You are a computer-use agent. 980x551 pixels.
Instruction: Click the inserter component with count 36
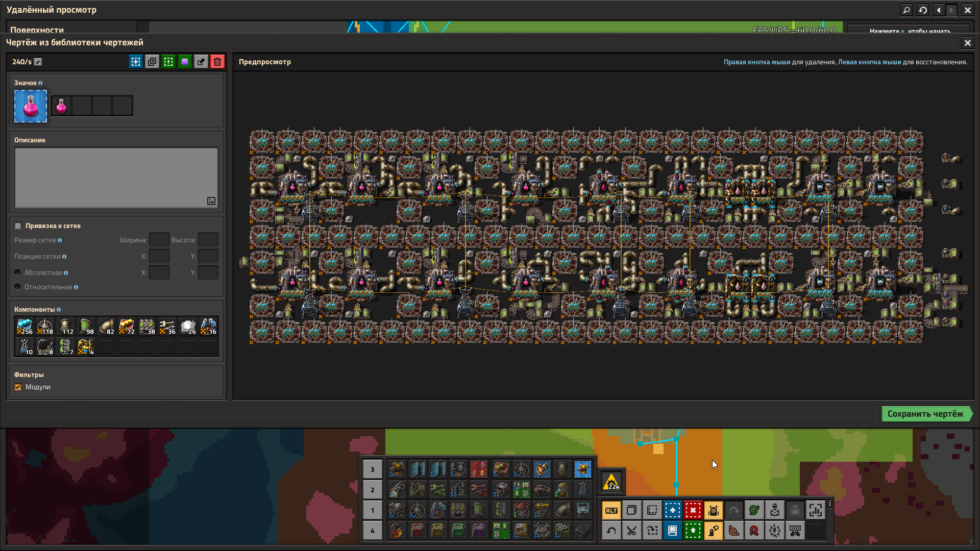click(x=167, y=327)
